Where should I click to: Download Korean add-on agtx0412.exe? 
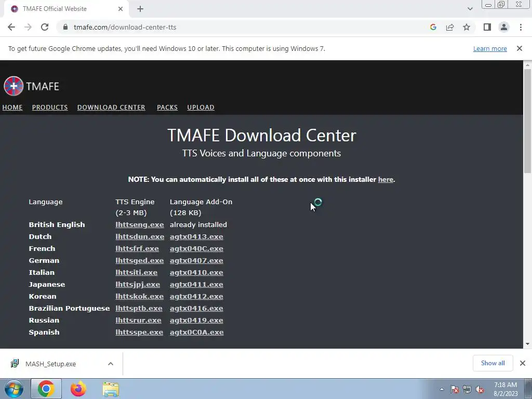coord(196,296)
